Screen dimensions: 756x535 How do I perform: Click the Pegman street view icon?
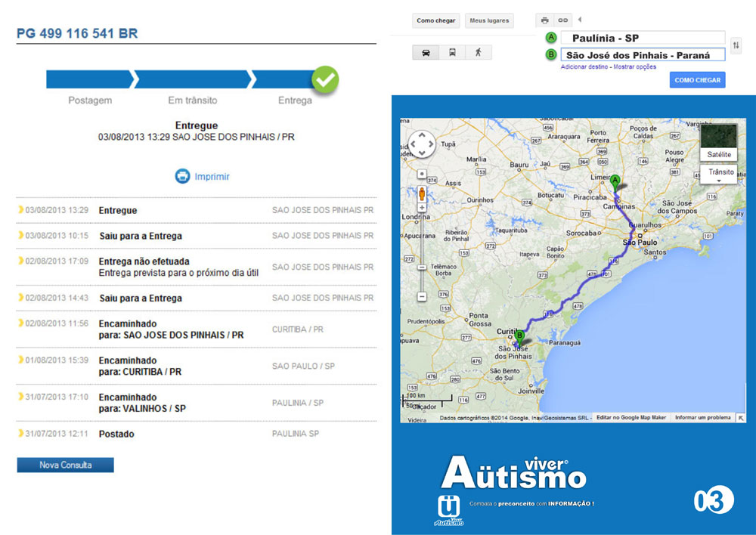click(422, 195)
